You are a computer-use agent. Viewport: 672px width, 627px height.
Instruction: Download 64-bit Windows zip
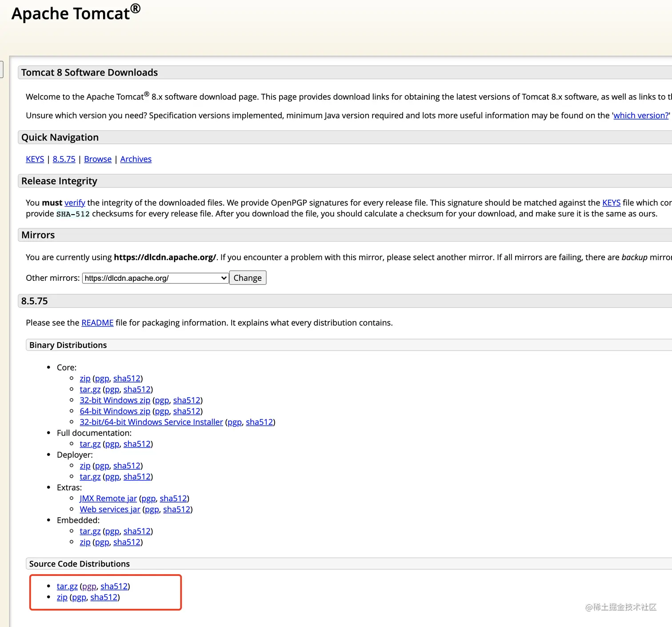[x=115, y=411]
